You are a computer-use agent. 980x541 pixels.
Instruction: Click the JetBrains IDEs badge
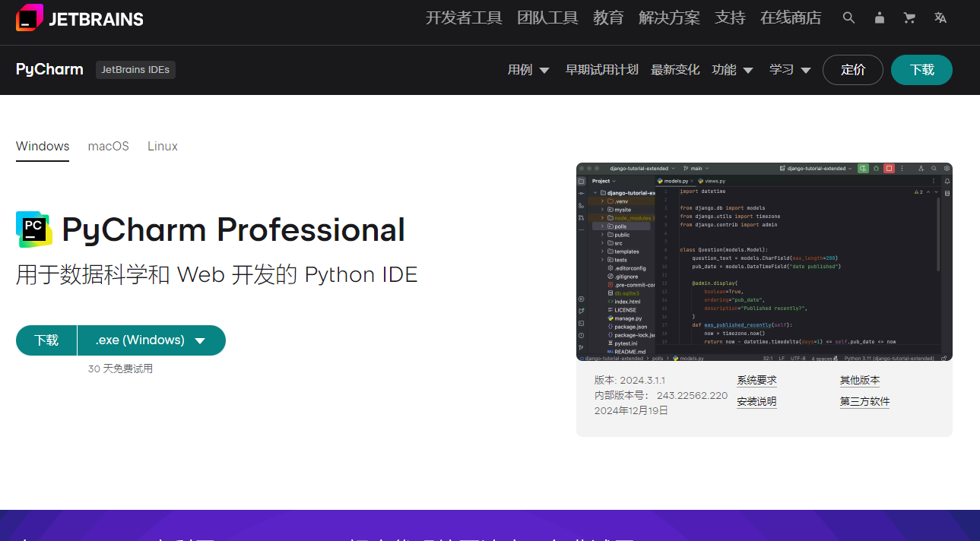point(135,70)
